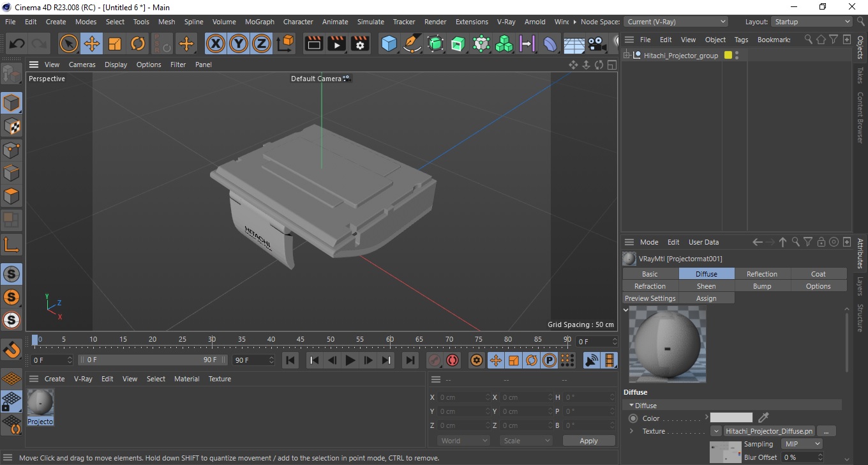
Task: Click the Undo arrow icon
Action: click(17, 44)
